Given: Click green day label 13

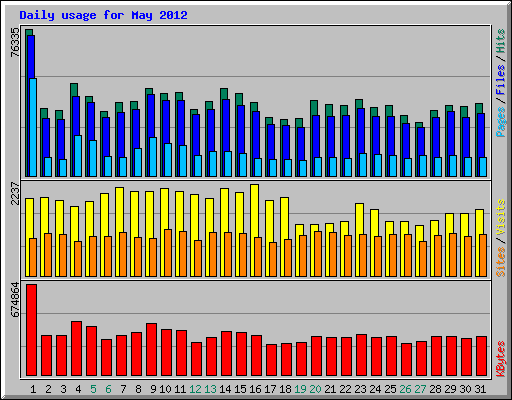Looking at the screenshot, I should coord(210,389).
